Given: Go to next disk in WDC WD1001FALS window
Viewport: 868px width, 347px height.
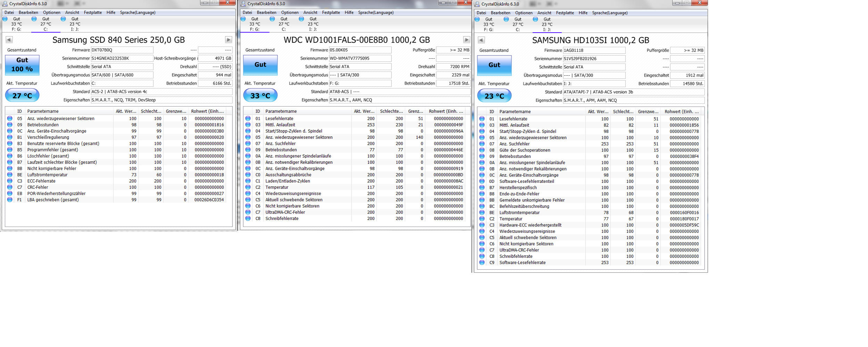Looking at the screenshot, I should click(467, 40).
